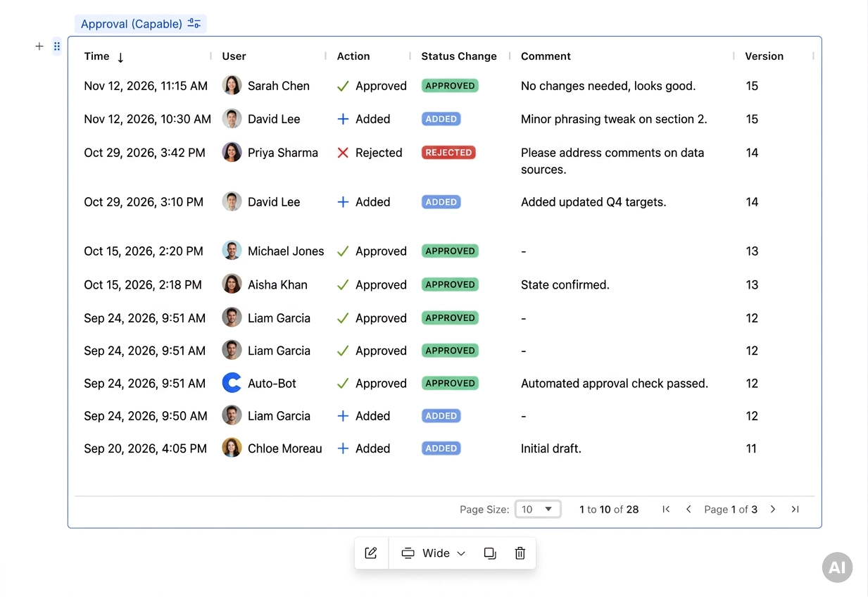
Task: Open the AI assistant button
Action: [837, 567]
